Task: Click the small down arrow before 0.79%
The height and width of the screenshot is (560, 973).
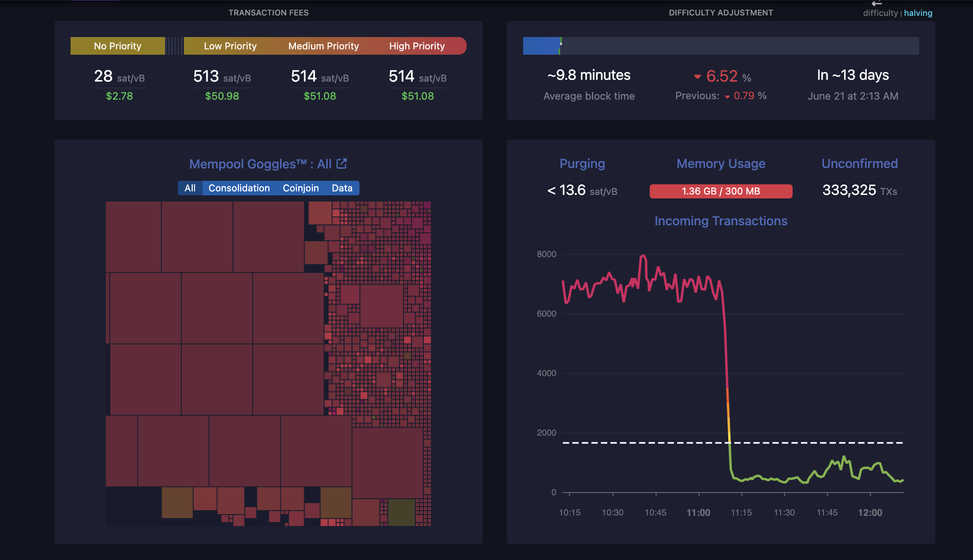Action: (x=727, y=97)
